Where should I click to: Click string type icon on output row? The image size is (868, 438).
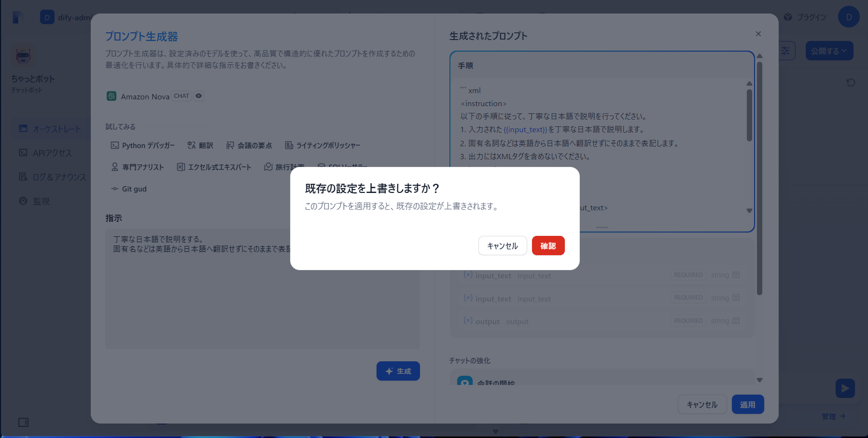[736, 321]
